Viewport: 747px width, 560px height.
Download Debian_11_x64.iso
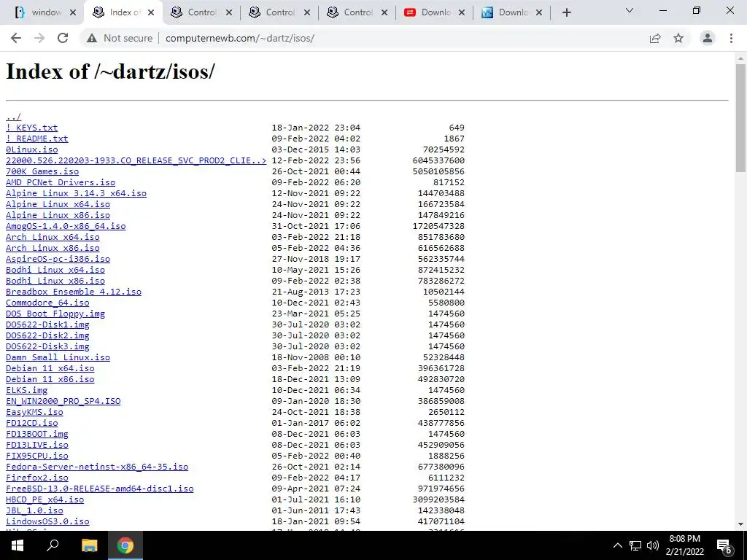pyautogui.click(x=50, y=368)
